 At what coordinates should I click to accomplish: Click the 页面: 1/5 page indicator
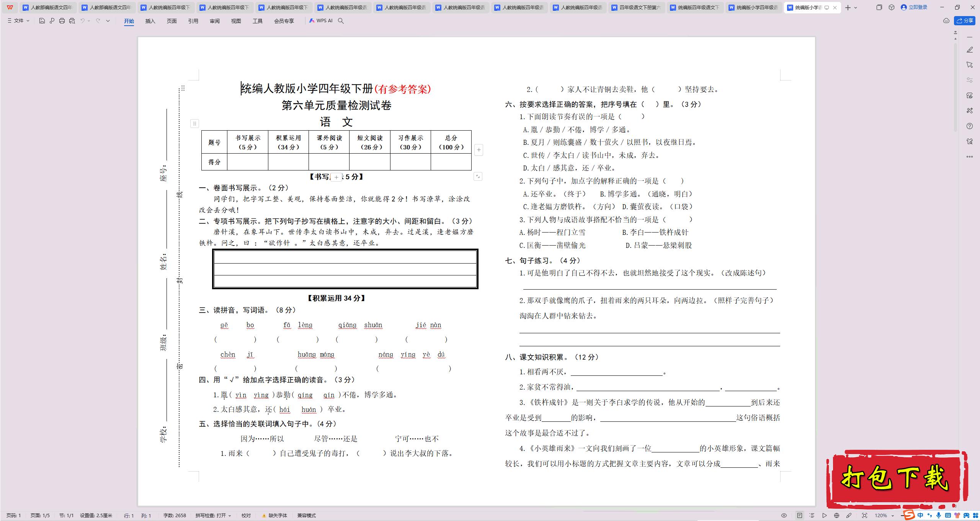pos(40,516)
